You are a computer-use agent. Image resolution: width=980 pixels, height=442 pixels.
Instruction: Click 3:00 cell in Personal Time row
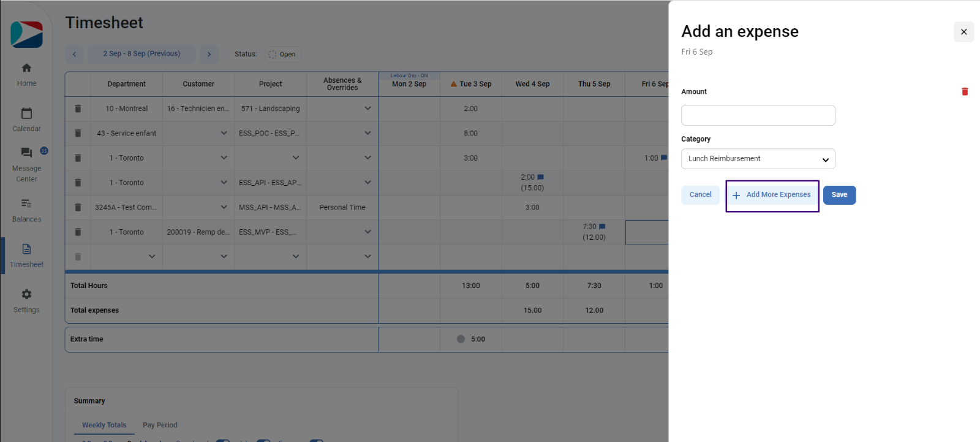click(x=532, y=207)
